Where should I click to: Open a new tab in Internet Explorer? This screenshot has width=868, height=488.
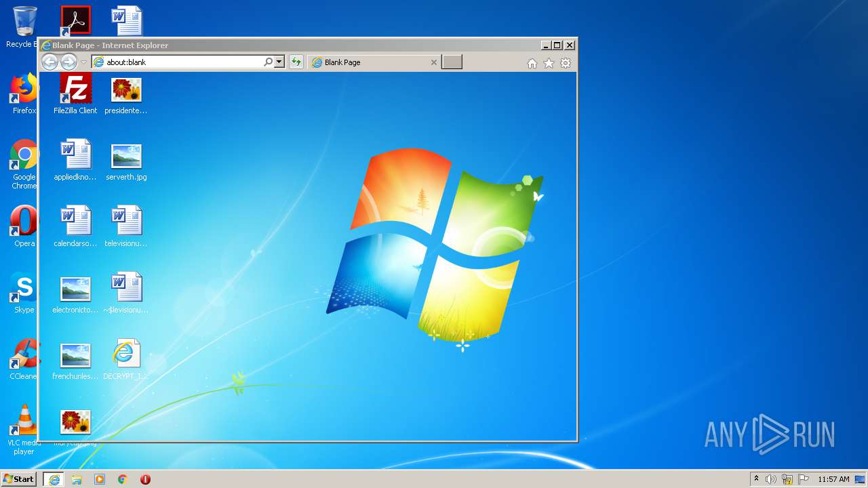pyautogui.click(x=452, y=62)
